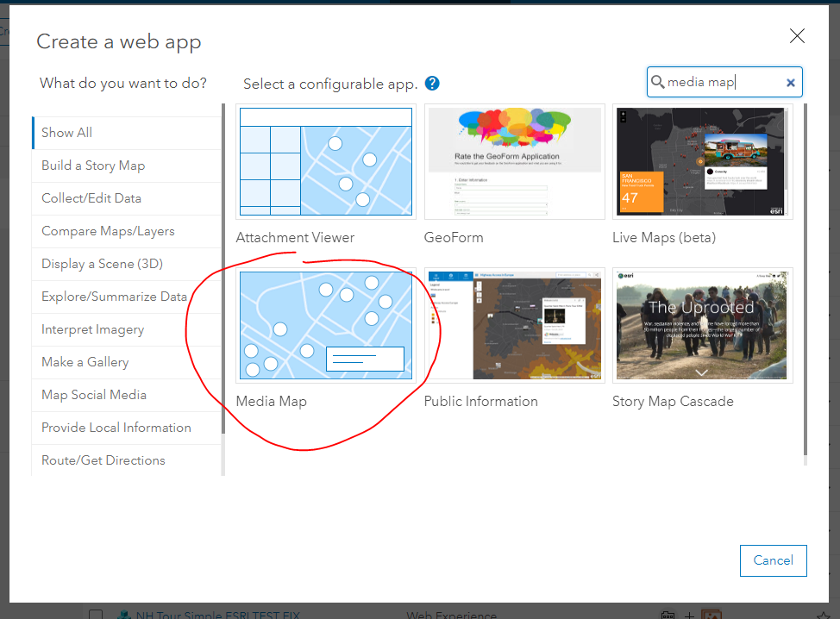This screenshot has width=840, height=619.
Task: Close the Create a web app dialog
Action: (797, 36)
